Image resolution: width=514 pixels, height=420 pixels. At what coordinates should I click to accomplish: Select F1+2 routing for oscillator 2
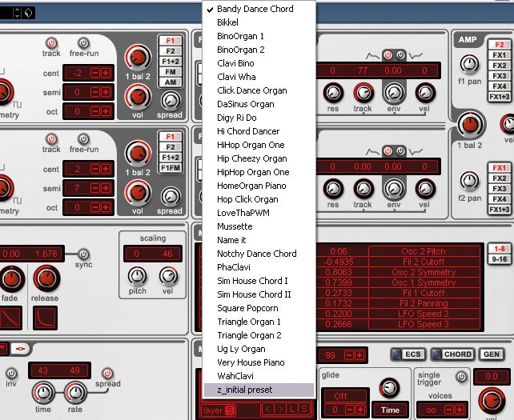tap(171, 158)
